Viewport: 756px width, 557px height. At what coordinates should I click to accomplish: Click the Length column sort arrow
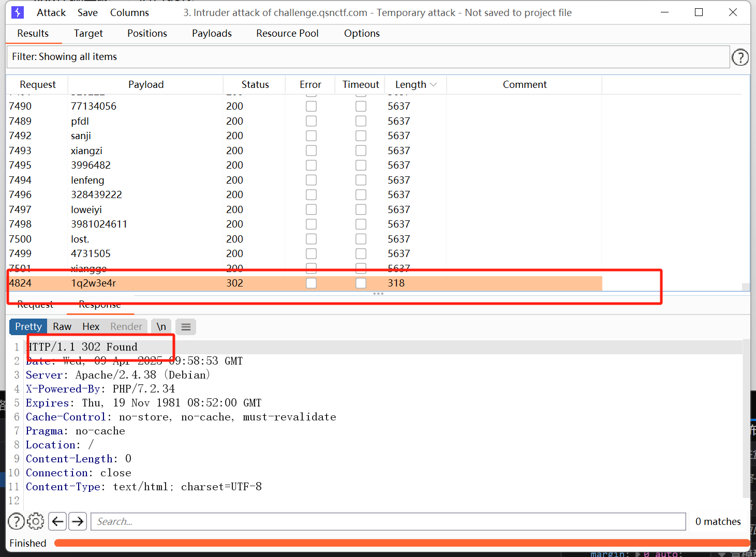point(434,84)
